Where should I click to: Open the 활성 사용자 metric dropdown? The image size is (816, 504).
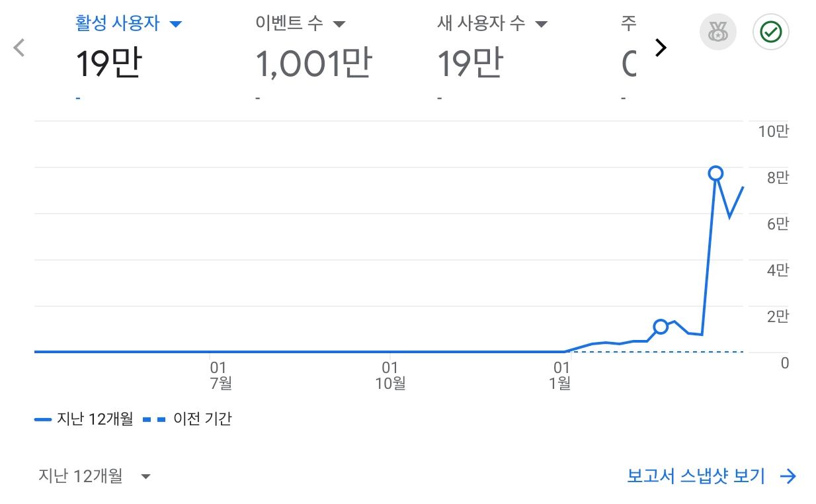[x=176, y=24]
